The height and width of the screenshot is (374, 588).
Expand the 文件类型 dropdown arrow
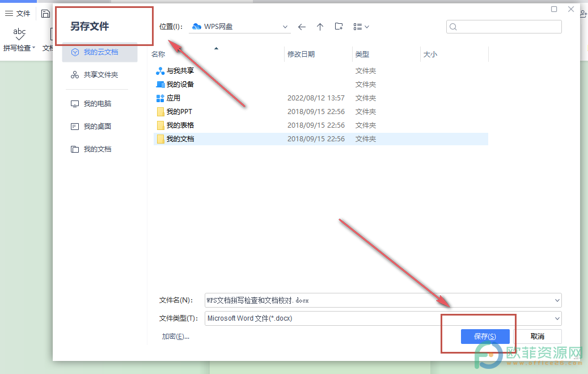pyautogui.click(x=557, y=318)
